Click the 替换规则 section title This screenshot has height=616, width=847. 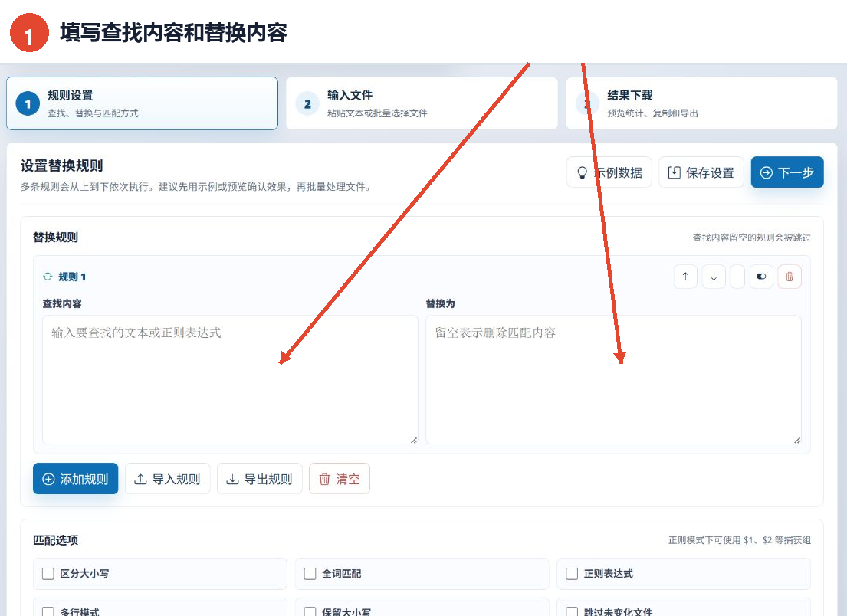(x=56, y=237)
